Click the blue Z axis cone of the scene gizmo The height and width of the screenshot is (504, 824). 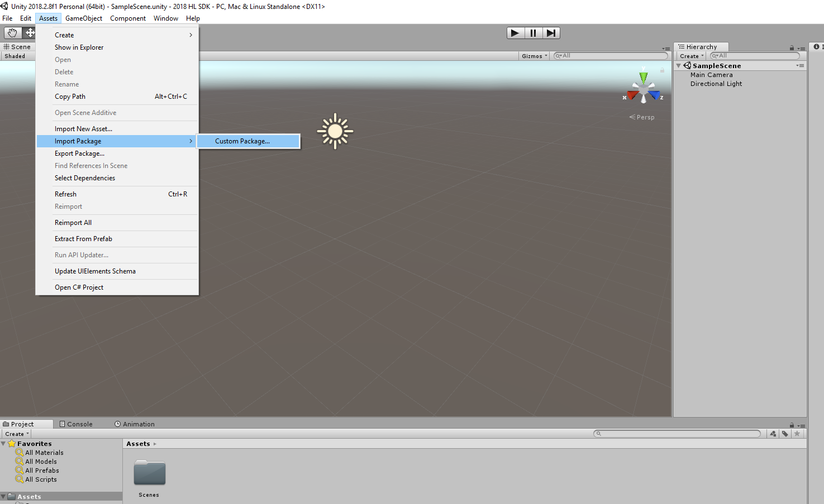(x=654, y=95)
